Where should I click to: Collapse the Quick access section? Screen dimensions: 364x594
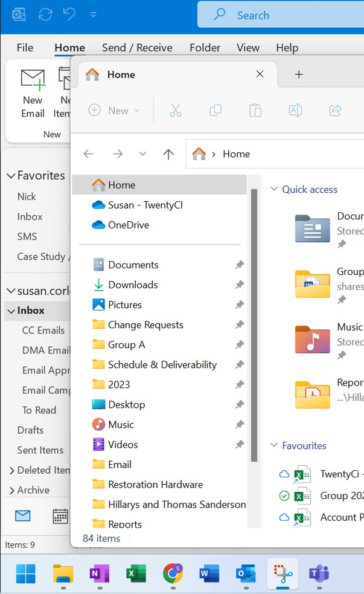pos(275,189)
